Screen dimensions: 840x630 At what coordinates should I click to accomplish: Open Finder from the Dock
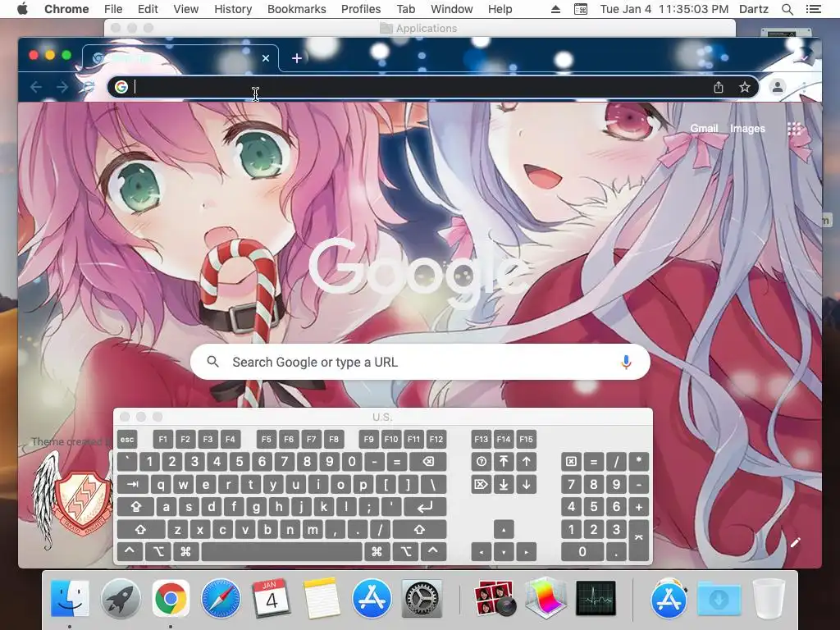point(70,598)
